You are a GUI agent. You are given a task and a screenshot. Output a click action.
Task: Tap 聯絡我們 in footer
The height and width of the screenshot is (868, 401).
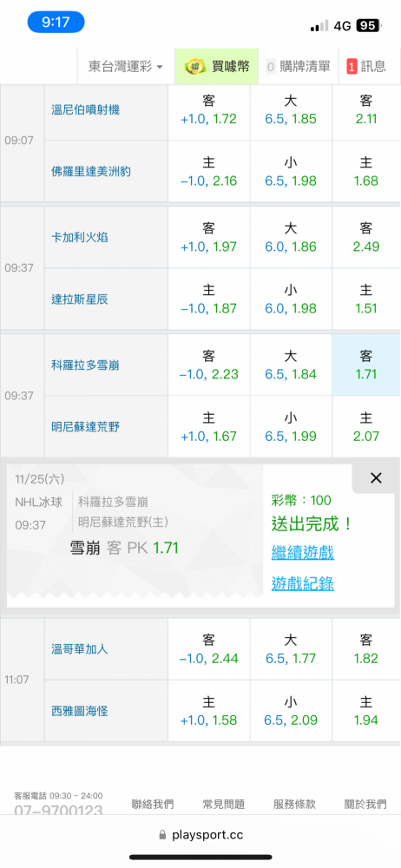(152, 805)
